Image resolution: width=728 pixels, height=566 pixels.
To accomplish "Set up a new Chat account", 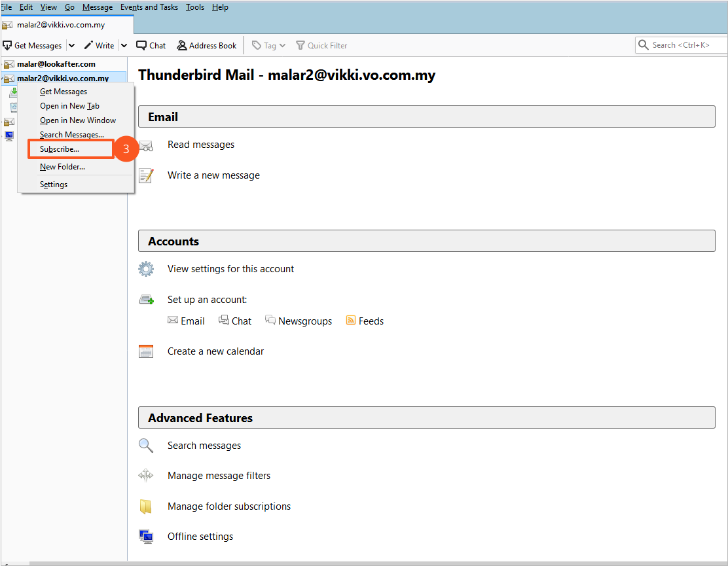I will click(x=235, y=321).
